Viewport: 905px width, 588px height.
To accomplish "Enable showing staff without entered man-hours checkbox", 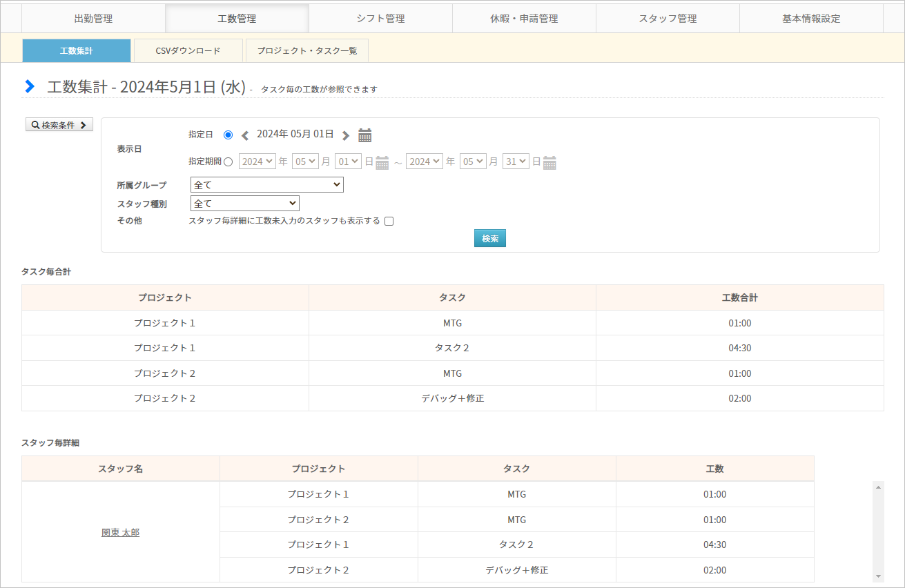I will click(389, 222).
